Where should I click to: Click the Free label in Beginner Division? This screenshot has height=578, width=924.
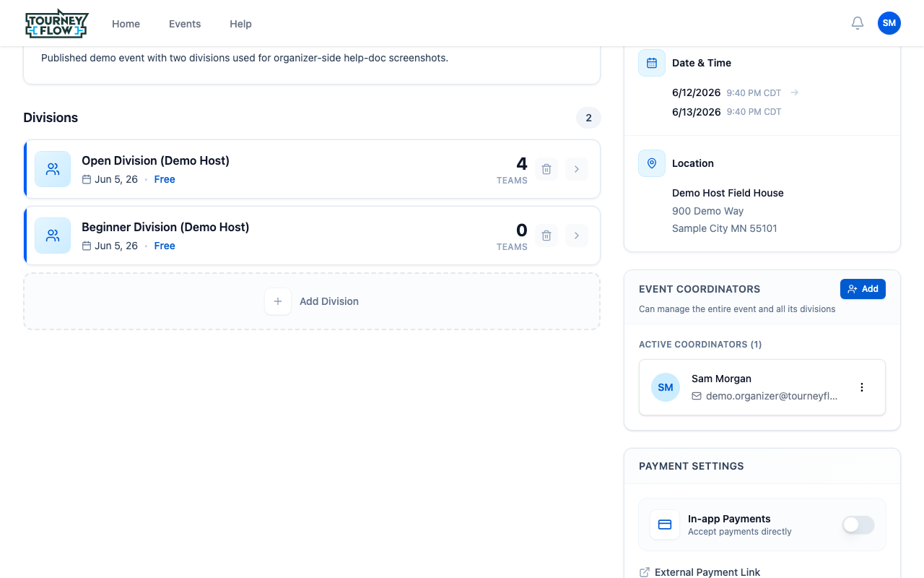pos(165,246)
